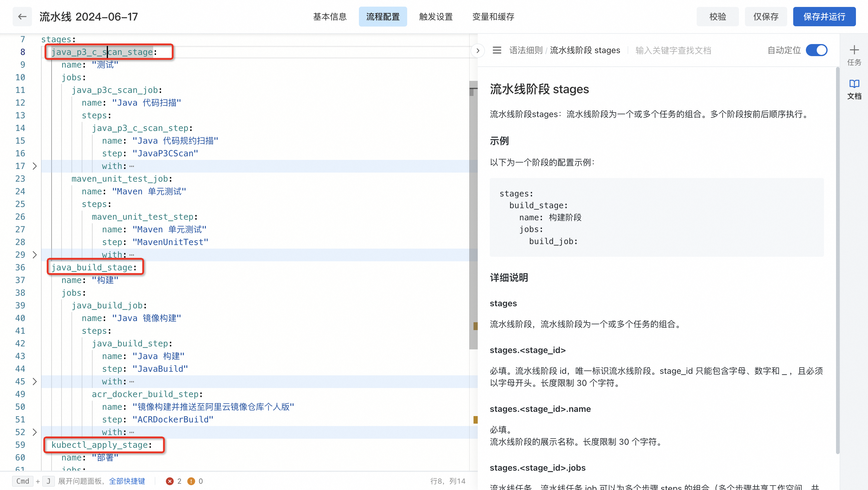868x490 pixels.
Task: Toggle the 自动定位 switch off
Action: [x=816, y=51]
